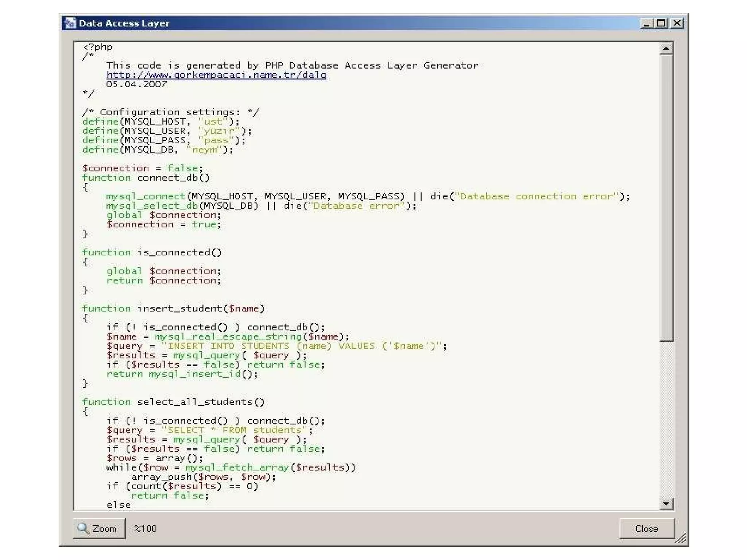Click the mysql_real_escape_string call in code
Viewport: 747px width, 560px height.
228,336
